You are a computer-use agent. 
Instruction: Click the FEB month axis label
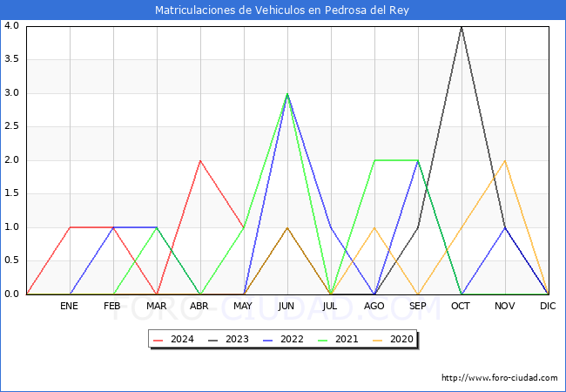point(112,306)
